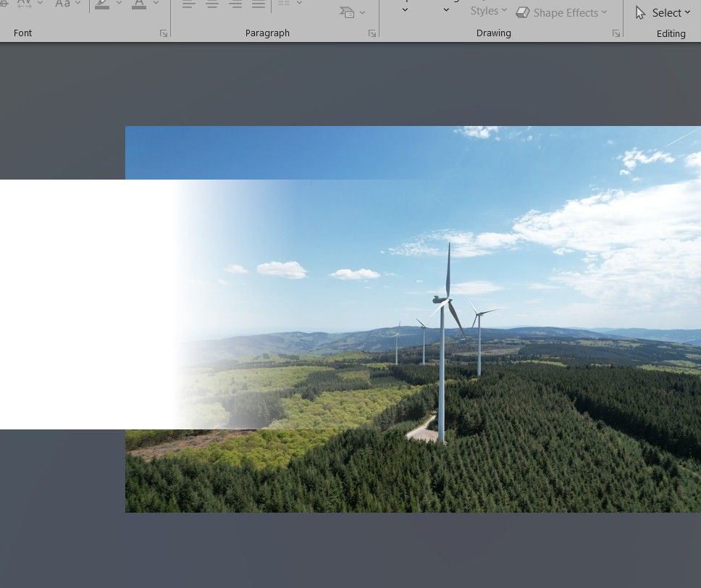Open the Drawing group dialog launcher
The image size is (701, 588).
[x=616, y=33]
